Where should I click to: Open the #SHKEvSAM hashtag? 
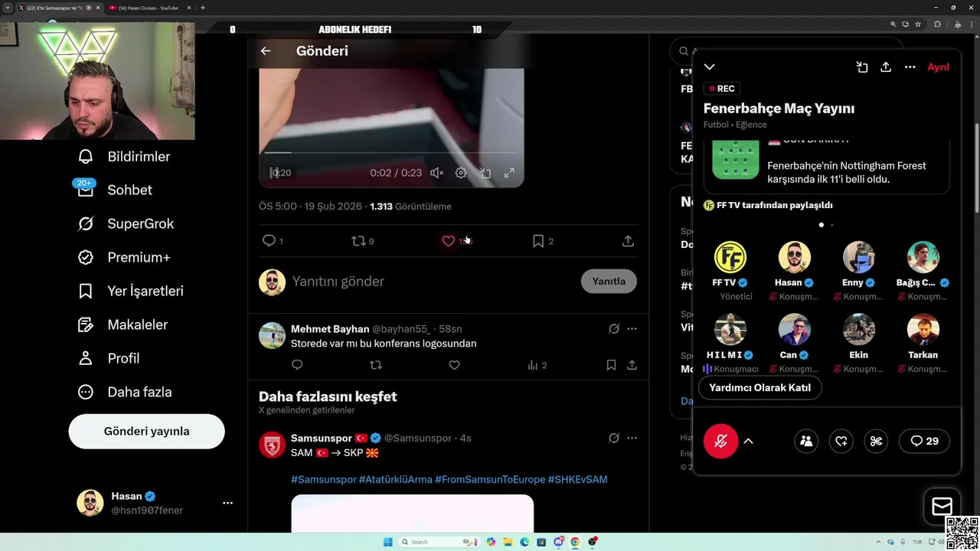[577, 479]
